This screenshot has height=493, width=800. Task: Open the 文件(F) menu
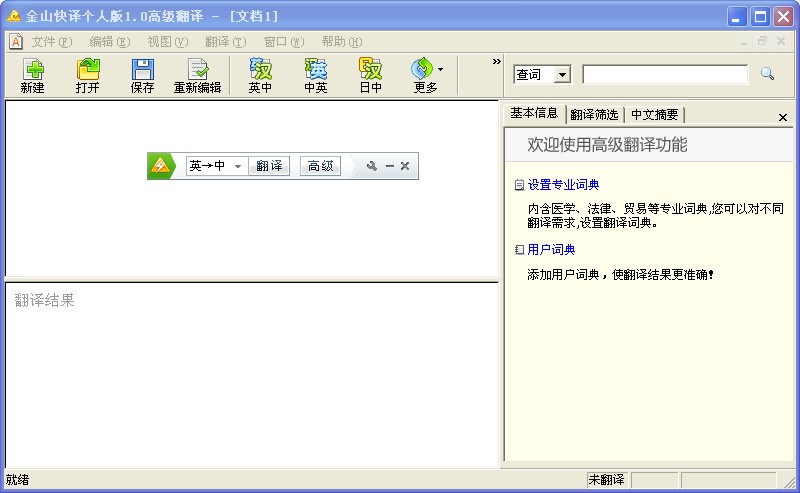point(52,42)
